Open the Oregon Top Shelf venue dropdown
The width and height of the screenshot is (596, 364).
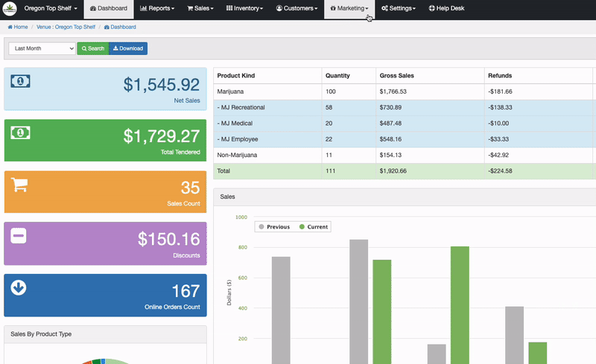[51, 8]
